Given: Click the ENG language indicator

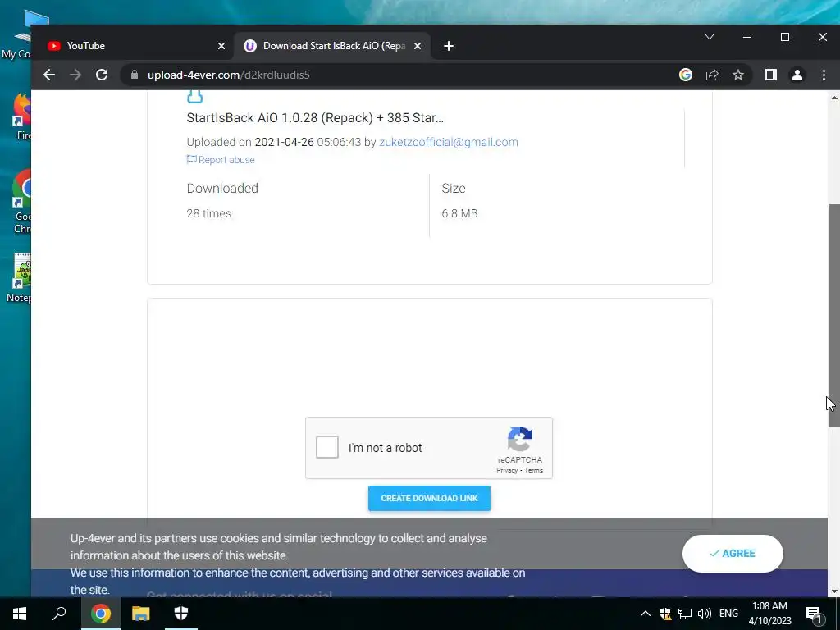Looking at the screenshot, I should coord(728,614).
